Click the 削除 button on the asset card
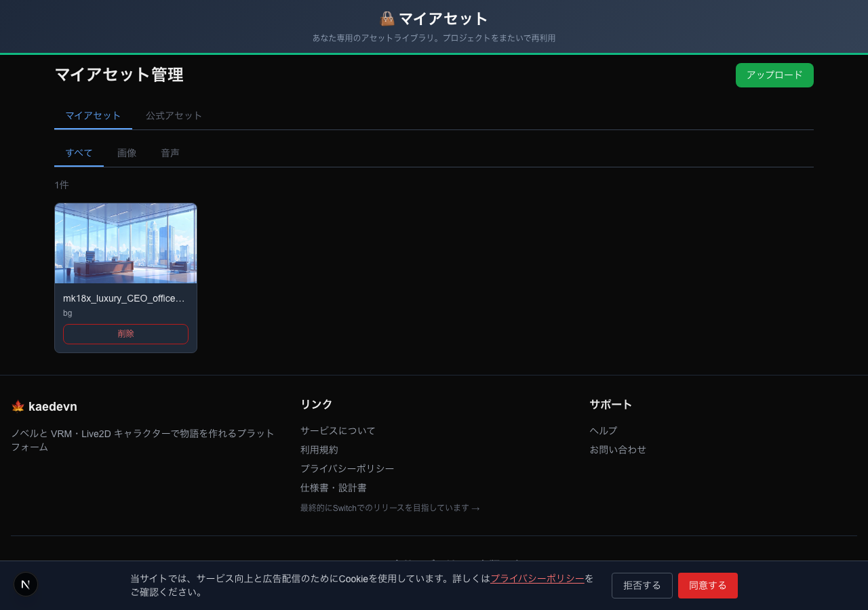 click(x=125, y=334)
